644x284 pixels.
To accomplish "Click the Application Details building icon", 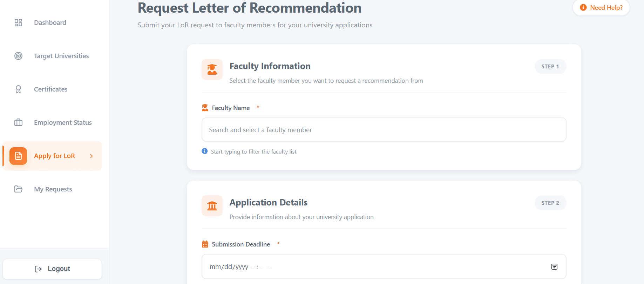I will (x=212, y=206).
